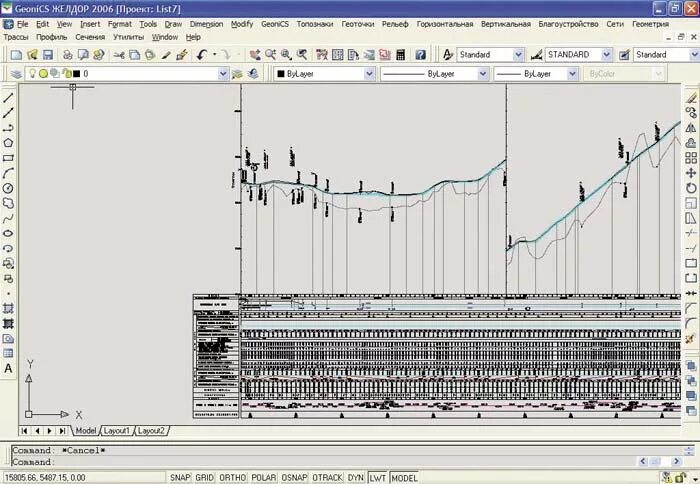Switch to the Model tab

pos(85,431)
